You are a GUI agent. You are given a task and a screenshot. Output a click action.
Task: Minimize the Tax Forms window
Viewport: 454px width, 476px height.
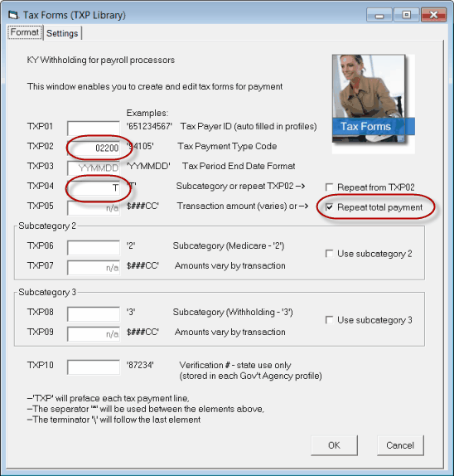click(x=379, y=15)
